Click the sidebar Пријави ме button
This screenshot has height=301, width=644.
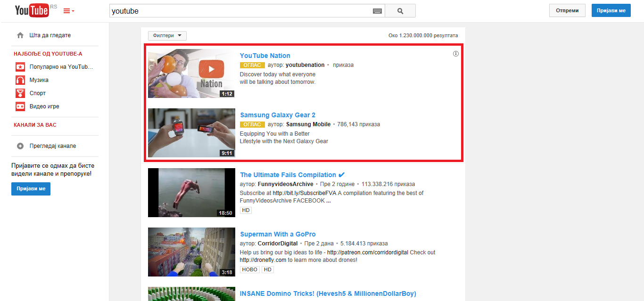pyautogui.click(x=31, y=189)
